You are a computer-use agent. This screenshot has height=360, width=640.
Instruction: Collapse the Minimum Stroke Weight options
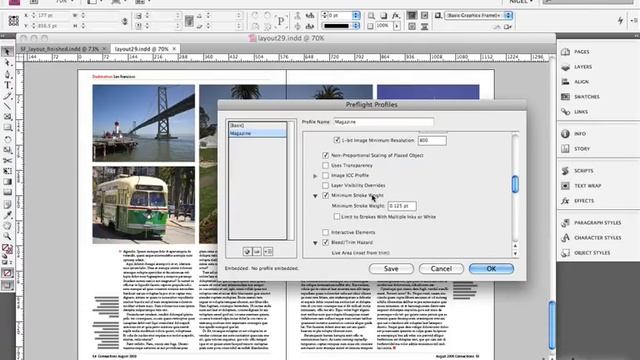tap(315, 196)
